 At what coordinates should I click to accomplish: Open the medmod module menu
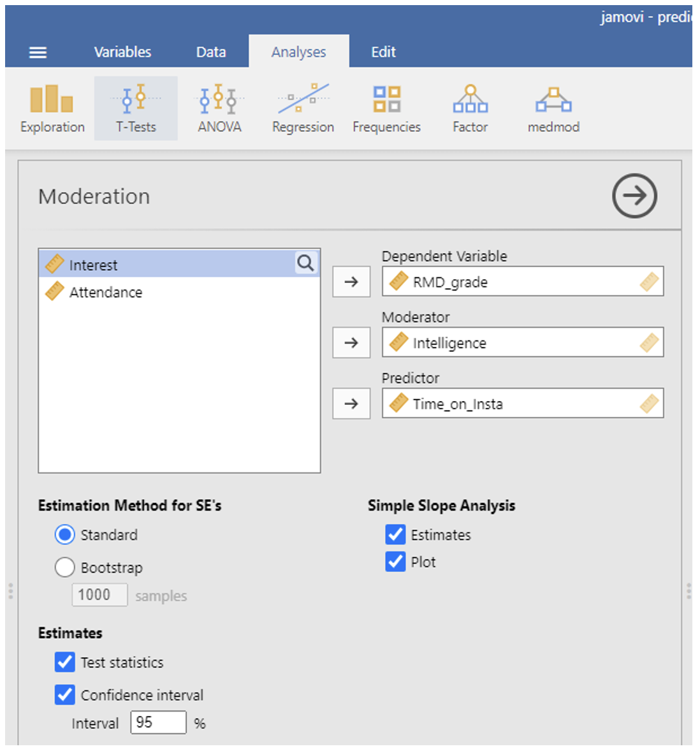tap(553, 109)
